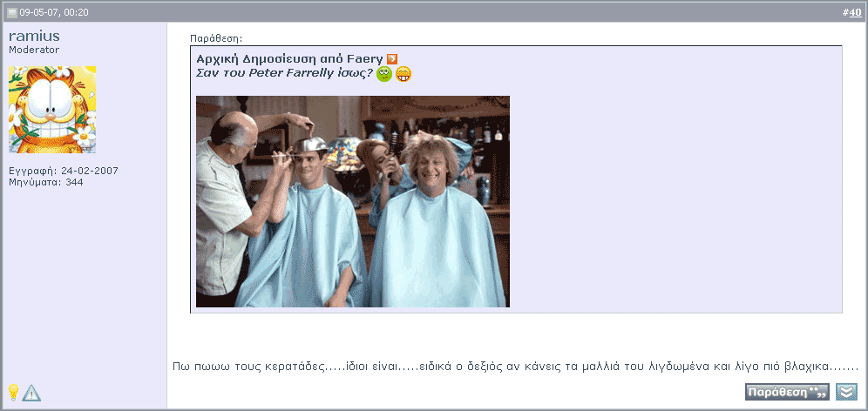This screenshot has height=411, width=868.
Task: Select 'Αρχική Δημοσίευση από Faery' text
Action: (290, 58)
